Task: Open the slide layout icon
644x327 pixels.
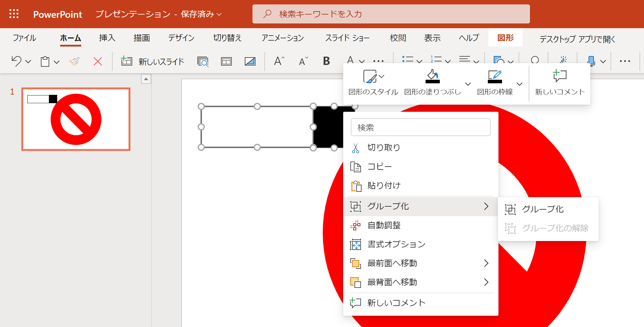Action: 226,61
